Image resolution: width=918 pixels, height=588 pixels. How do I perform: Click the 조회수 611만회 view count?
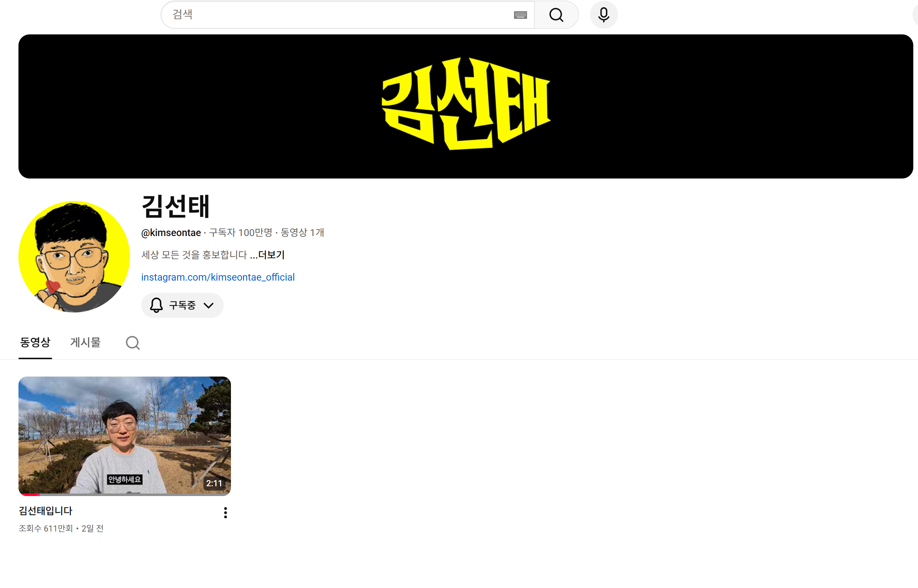click(45, 528)
